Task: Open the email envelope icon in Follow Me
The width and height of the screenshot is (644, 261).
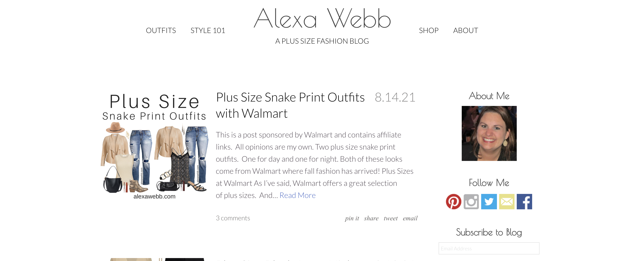Action: click(507, 201)
